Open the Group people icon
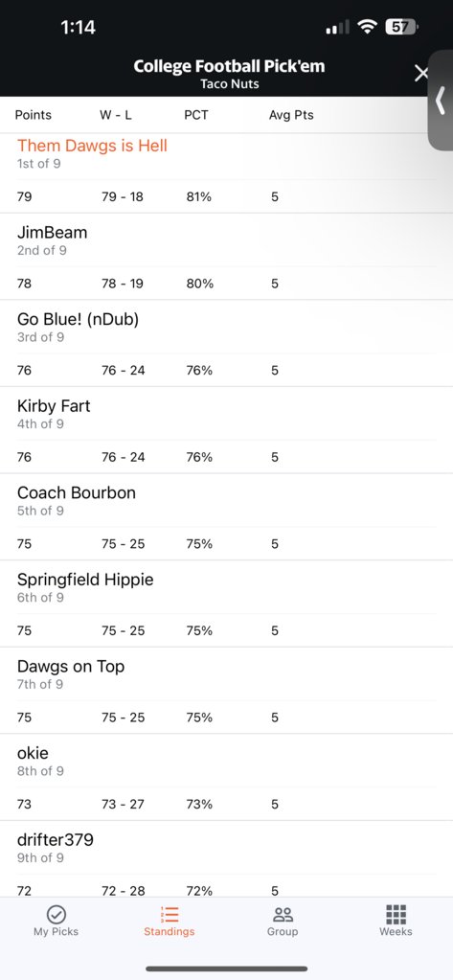 point(283,914)
